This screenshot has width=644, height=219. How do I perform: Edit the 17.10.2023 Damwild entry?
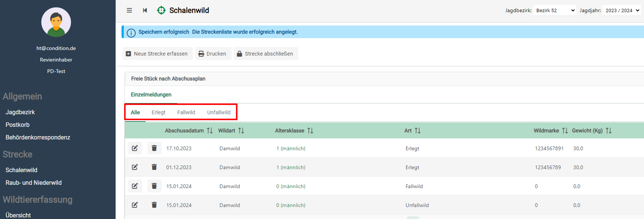pos(135,148)
